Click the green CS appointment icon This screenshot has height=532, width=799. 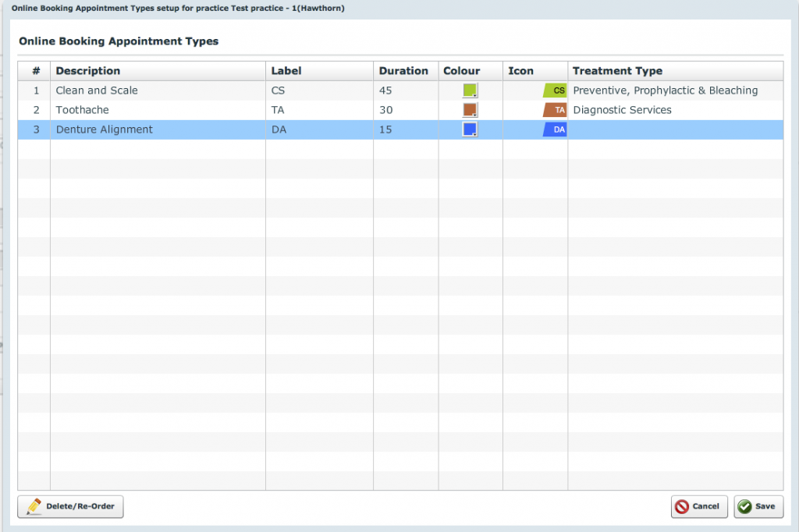click(x=555, y=90)
